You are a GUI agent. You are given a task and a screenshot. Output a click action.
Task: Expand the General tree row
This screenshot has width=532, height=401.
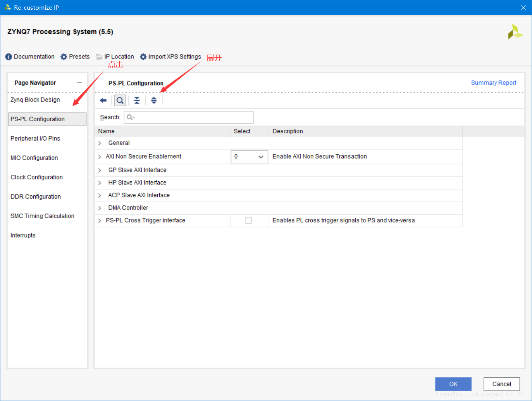(x=100, y=143)
